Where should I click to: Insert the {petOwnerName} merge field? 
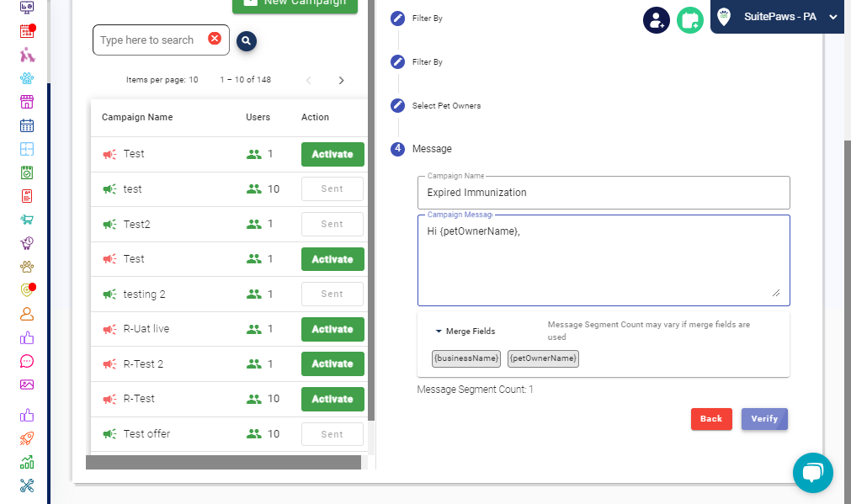click(543, 358)
